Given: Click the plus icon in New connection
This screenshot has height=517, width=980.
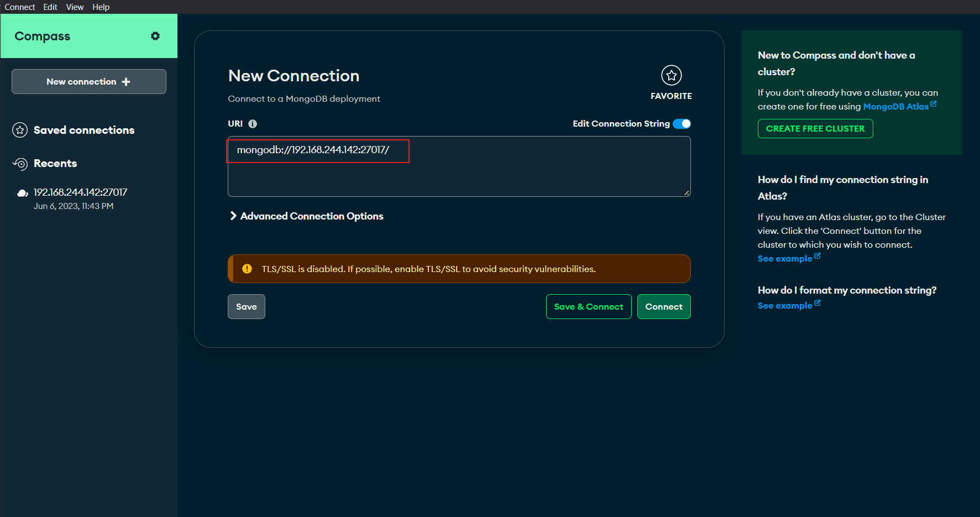Looking at the screenshot, I should pos(126,82).
